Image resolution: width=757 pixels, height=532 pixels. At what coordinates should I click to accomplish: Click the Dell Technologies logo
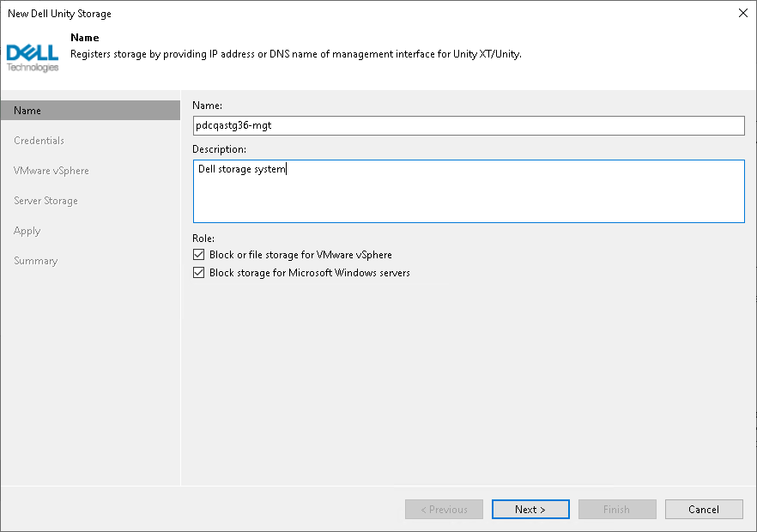coord(33,58)
